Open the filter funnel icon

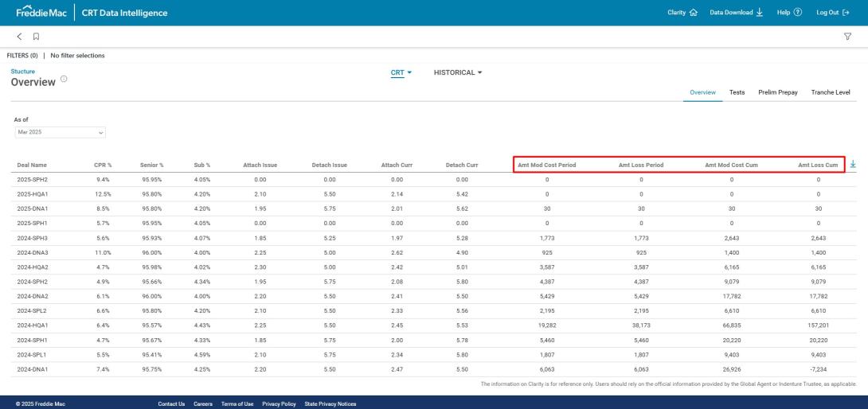(x=847, y=37)
